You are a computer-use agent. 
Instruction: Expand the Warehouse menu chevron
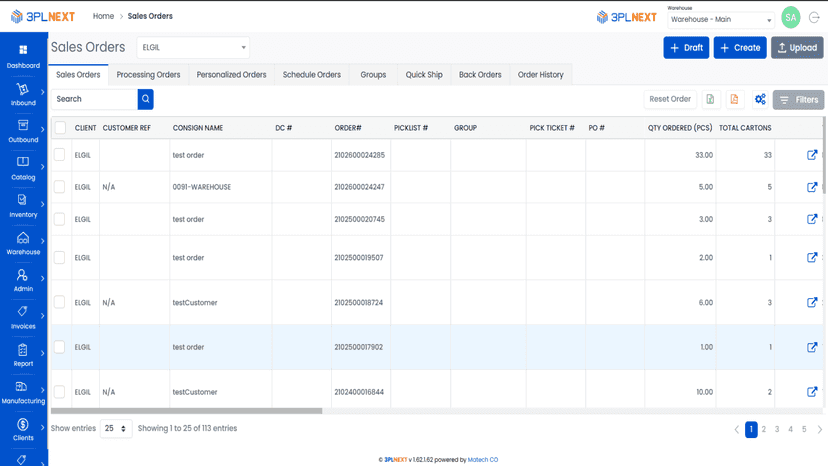point(42,241)
